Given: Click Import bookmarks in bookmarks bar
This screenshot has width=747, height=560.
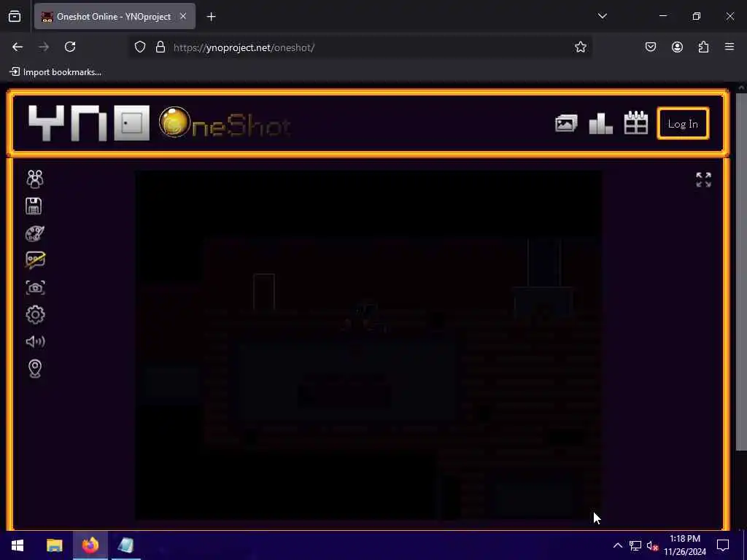Looking at the screenshot, I should point(55,72).
